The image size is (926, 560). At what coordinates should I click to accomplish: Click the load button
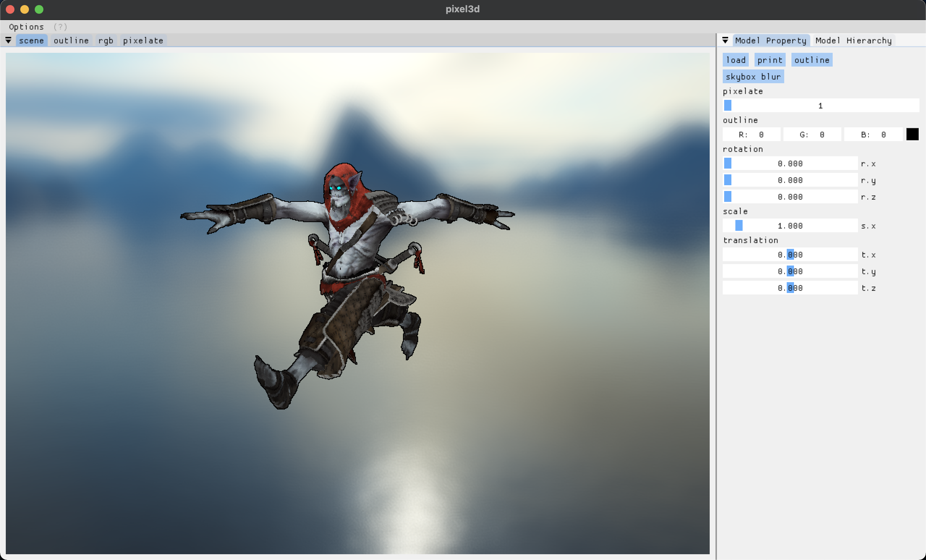click(x=735, y=60)
